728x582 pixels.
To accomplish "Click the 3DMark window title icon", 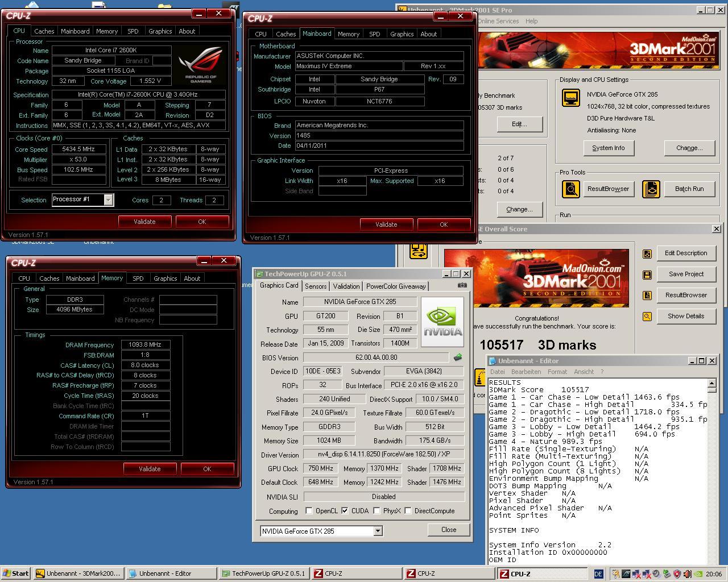I will pyautogui.click(x=403, y=10).
